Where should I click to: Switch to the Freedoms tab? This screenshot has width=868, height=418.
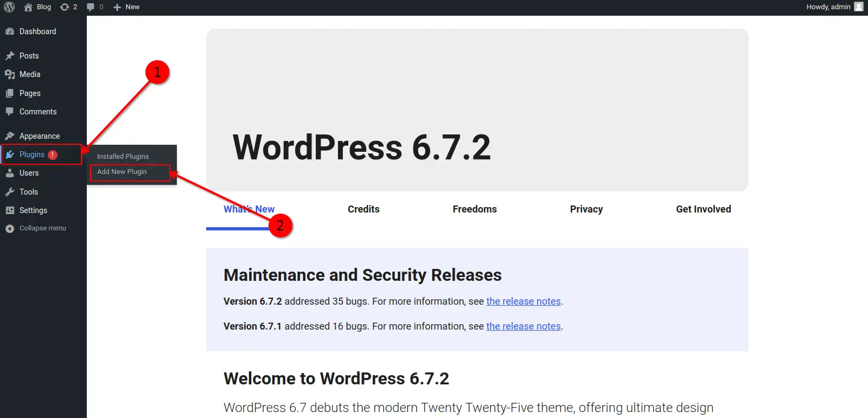[x=475, y=209]
